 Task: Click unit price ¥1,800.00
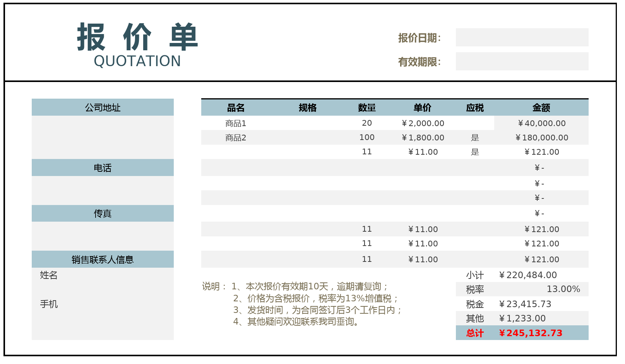(423, 138)
